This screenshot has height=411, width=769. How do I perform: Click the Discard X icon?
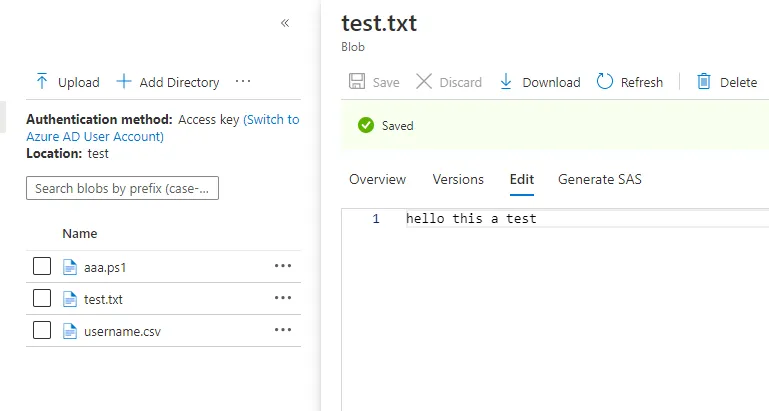click(x=424, y=82)
